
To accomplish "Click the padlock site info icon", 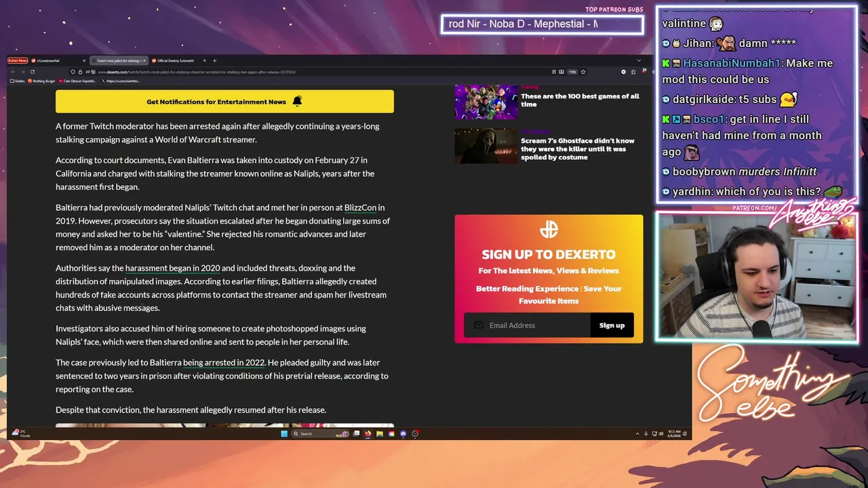I will [x=80, y=72].
